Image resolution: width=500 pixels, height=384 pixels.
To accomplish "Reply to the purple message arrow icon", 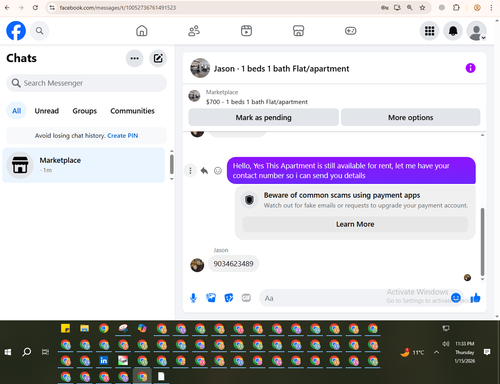I will 204,171.
